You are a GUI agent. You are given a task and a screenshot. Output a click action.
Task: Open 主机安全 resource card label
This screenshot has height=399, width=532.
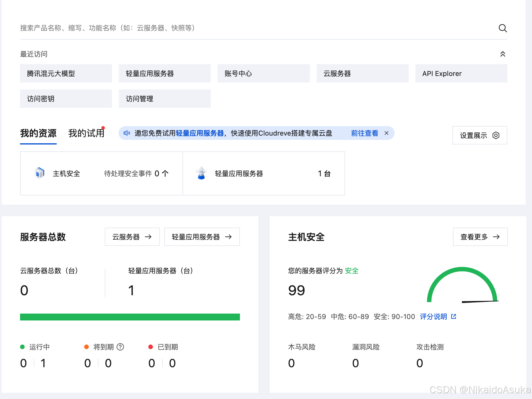pos(66,173)
